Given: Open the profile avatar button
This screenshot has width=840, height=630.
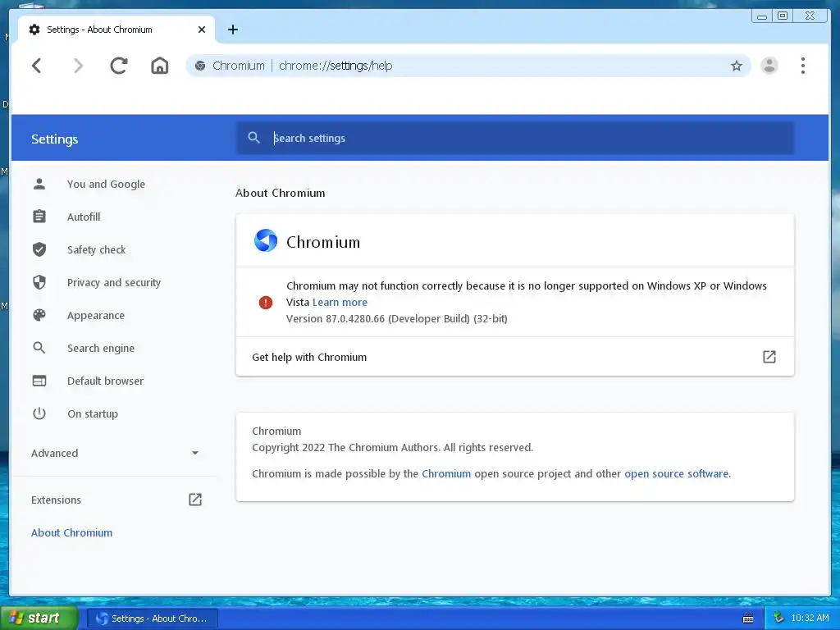Looking at the screenshot, I should [x=769, y=66].
